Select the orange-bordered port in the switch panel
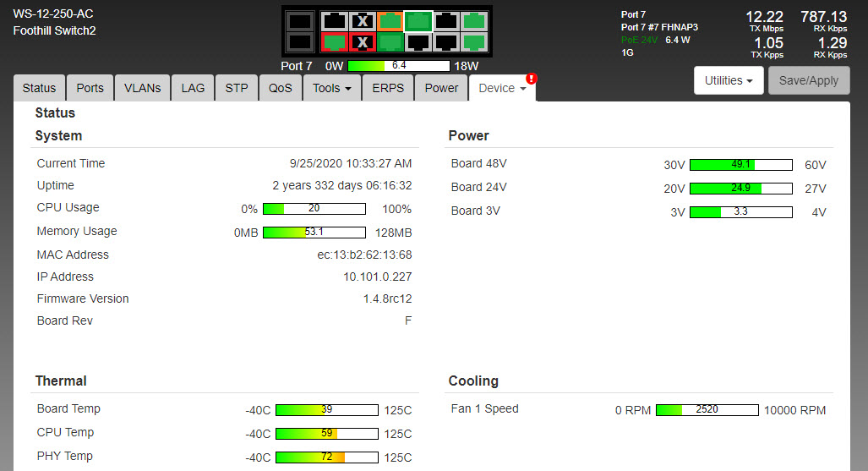This screenshot has width=868, height=471. [390, 21]
